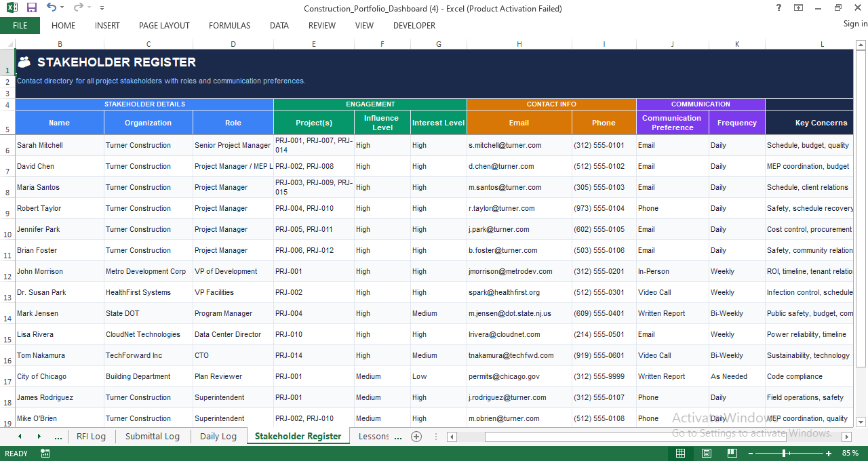Screen dimensions: 868x461
Task: Open the Redo history dropdown arrow
Action: [x=90, y=8]
